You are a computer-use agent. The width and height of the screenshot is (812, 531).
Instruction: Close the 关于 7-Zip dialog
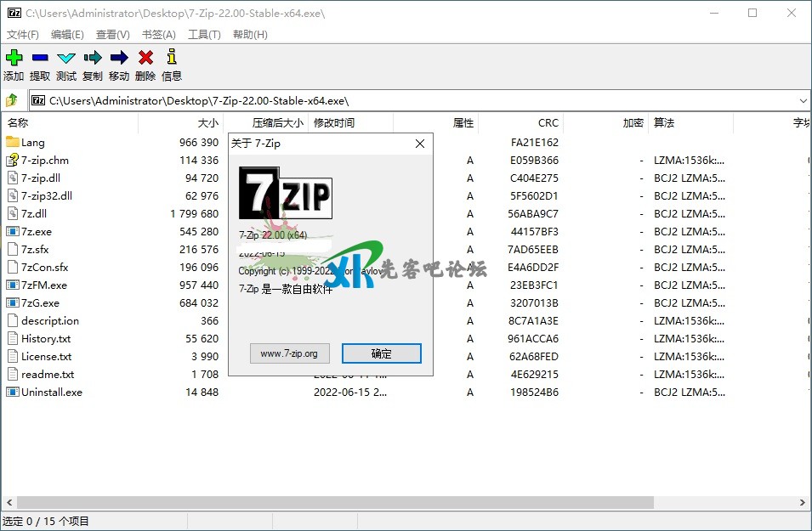[x=419, y=144]
